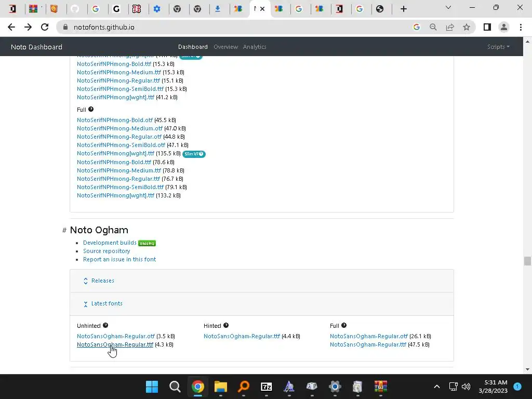
Task: Switch to the download icon tab
Action: pyautogui.click(x=218, y=9)
